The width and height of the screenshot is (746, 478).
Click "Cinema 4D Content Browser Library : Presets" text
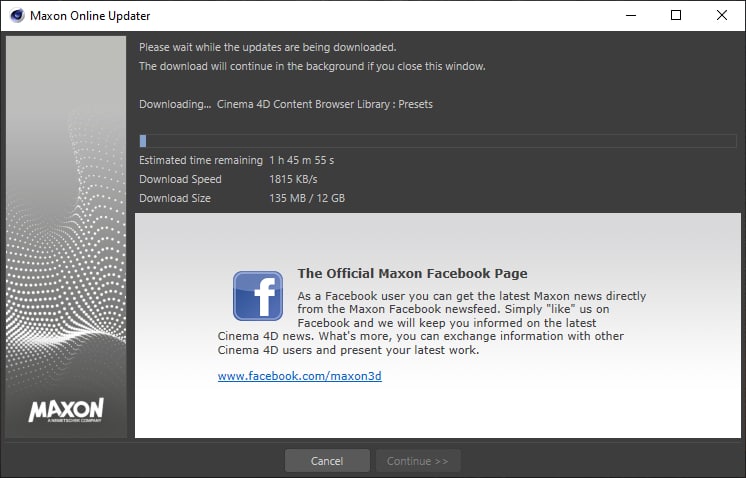[x=325, y=104]
